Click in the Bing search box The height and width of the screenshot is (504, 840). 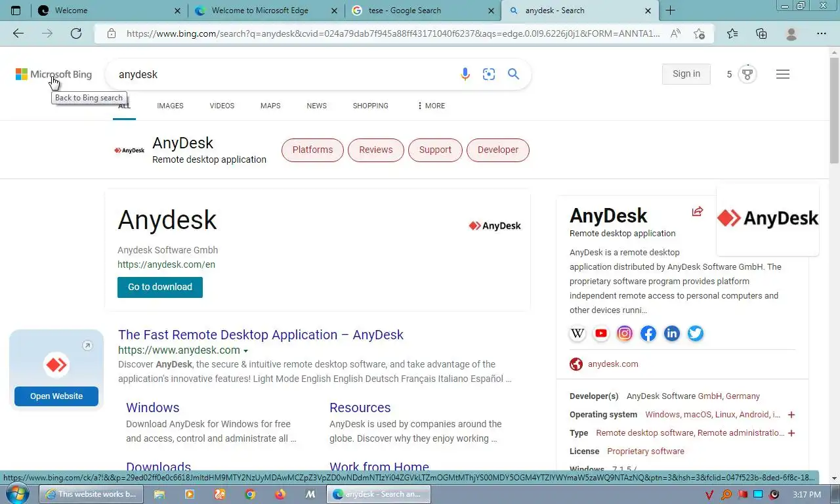(x=282, y=74)
